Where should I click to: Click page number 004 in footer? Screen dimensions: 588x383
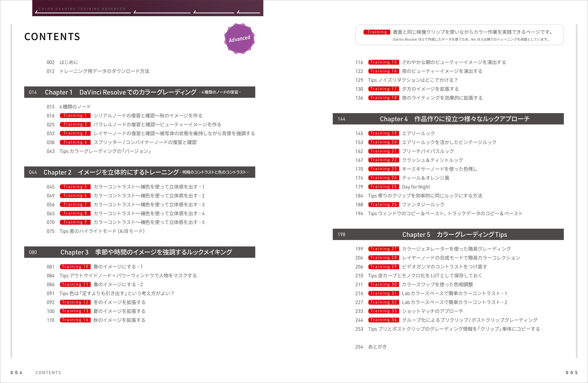16,373
